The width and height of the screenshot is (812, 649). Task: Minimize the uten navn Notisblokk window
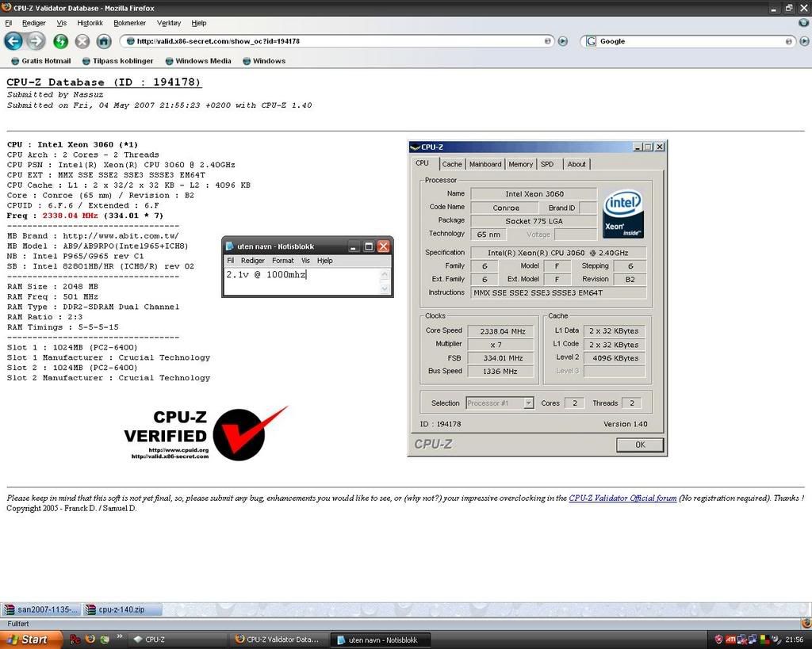354,246
